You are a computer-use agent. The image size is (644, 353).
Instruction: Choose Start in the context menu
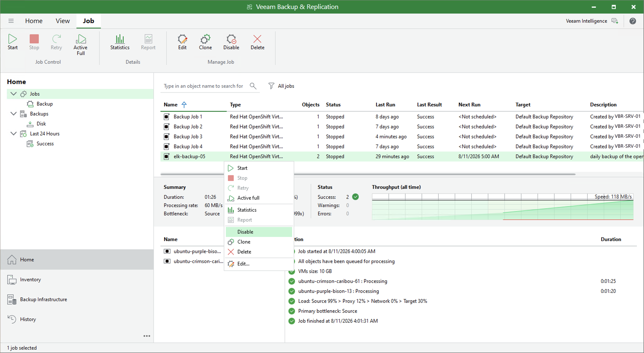[259, 168]
